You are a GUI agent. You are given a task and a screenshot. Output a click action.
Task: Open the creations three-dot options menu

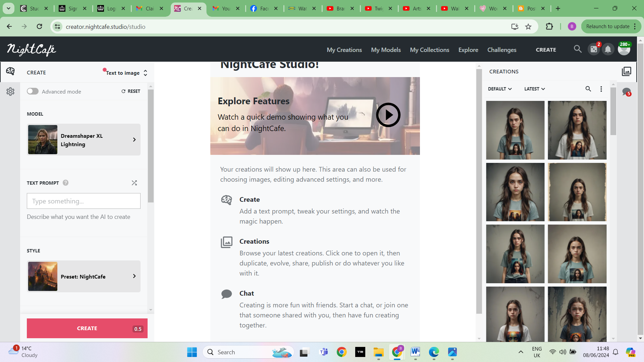tap(601, 89)
